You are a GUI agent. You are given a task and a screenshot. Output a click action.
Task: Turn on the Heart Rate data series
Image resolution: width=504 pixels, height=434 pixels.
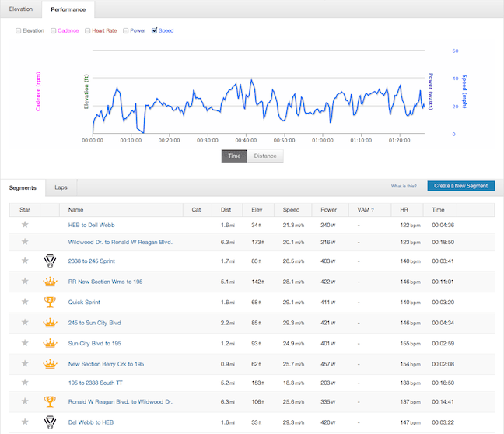pos(88,31)
